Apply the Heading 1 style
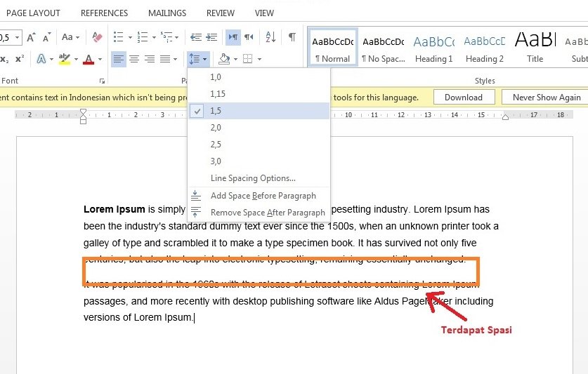 point(433,48)
